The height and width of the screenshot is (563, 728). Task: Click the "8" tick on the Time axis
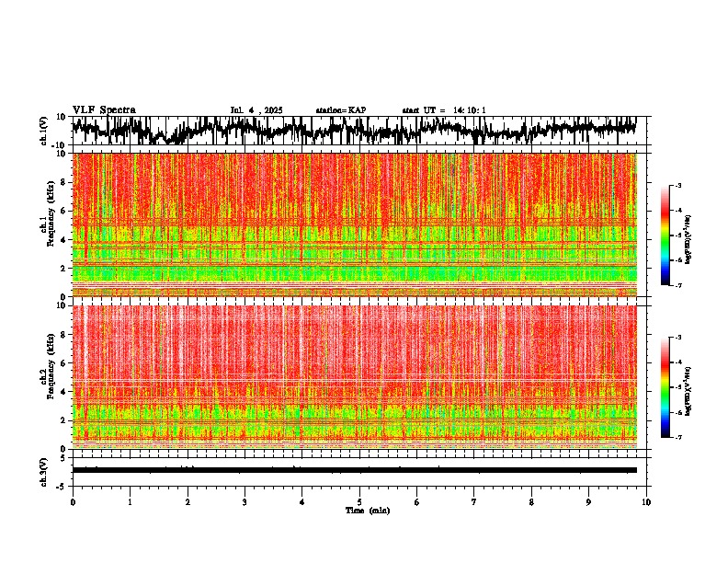[531, 502]
